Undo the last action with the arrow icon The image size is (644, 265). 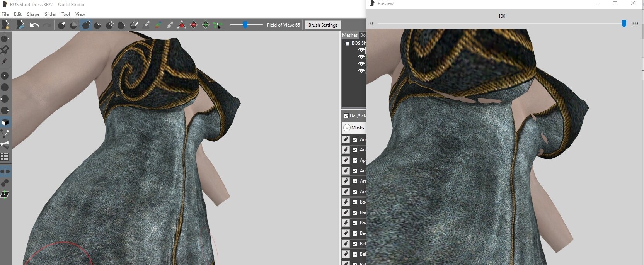pos(34,25)
